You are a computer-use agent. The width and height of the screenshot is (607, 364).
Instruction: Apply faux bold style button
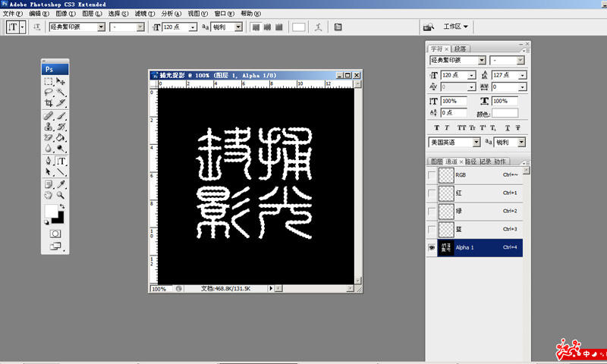(436, 127)
